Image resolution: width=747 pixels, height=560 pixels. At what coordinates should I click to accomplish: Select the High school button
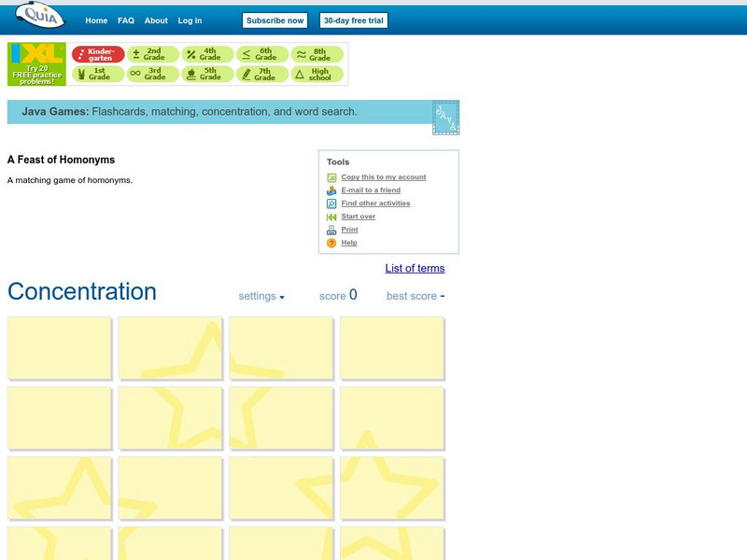pyautogui.click(x=317, y=74)
